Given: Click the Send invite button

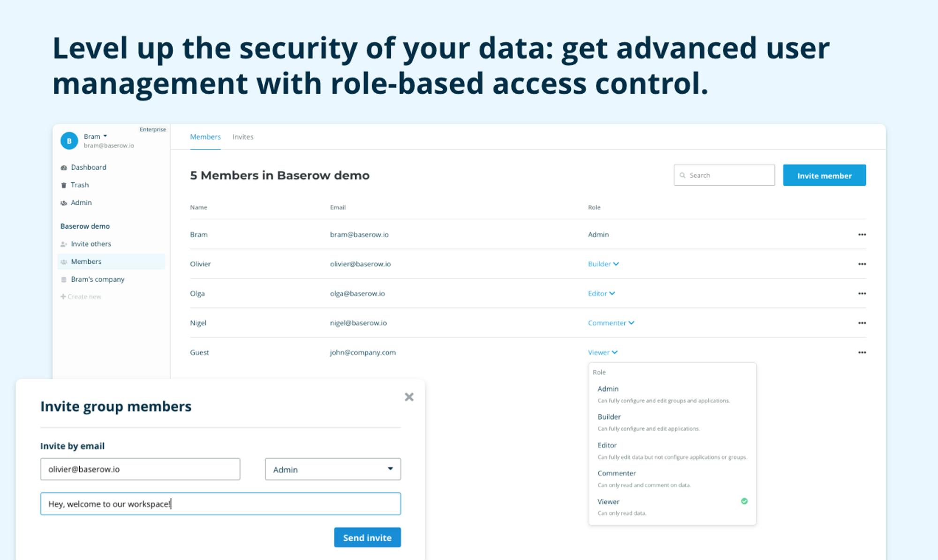Looking at the screenshot, I should (367, 538).
